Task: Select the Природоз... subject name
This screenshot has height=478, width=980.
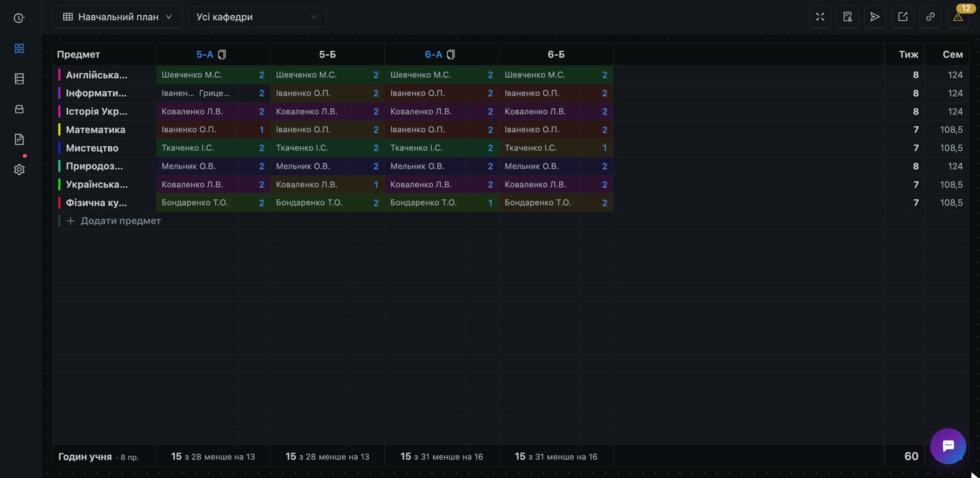Action: [94, 166]
